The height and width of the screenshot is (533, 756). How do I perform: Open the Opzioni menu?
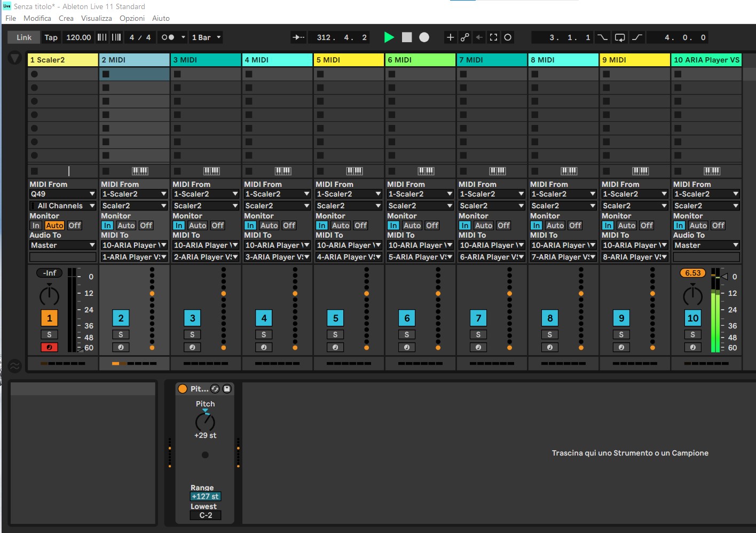(132, 18)
